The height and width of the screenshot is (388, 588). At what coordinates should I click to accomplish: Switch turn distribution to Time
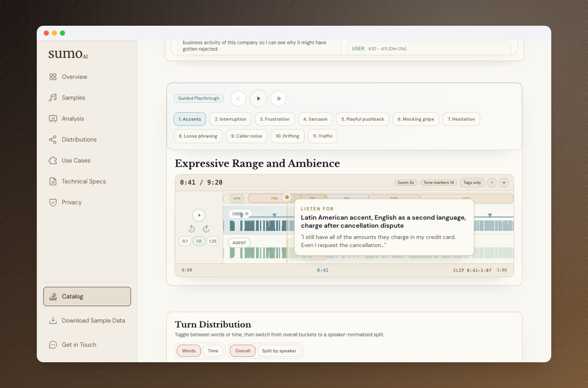pyautogui.click(x=213, y=351)
